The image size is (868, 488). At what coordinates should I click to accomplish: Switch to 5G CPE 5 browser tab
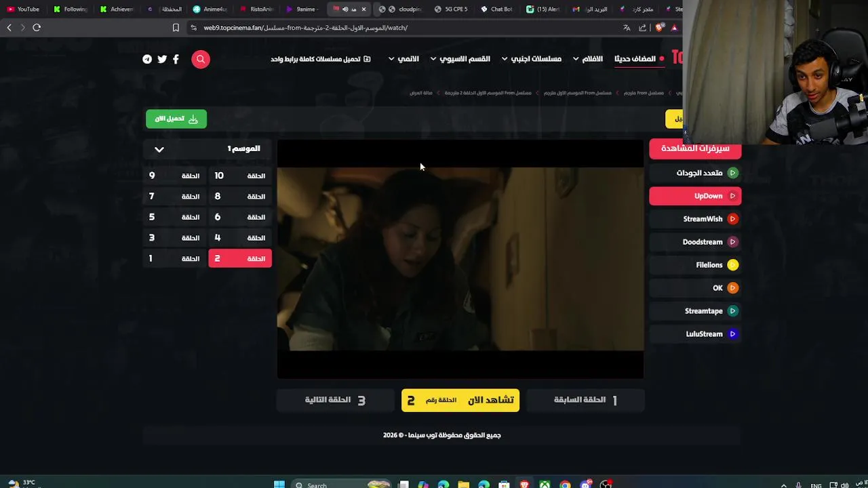tap(452, 9)
